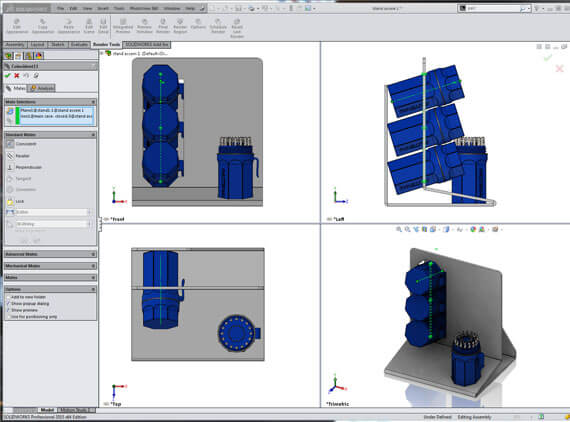Viewport: 570px width, 422px height.
Task: Select the Parallel mate type
Action: click(18, 156)
